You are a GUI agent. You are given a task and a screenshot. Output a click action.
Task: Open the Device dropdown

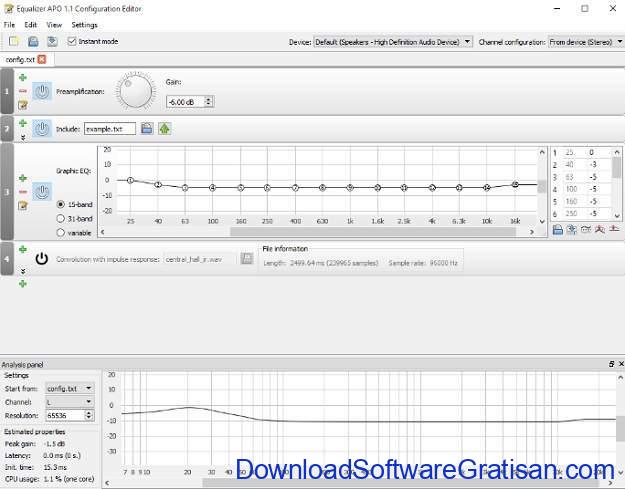(x=393, y=42)
